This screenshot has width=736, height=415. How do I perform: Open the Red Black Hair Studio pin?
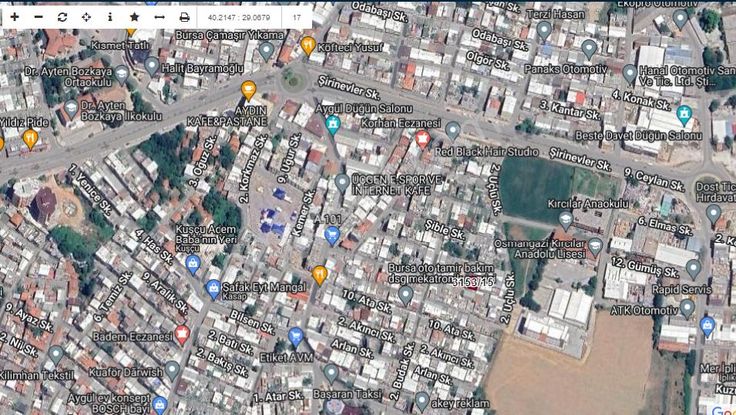tap(452, 131)
